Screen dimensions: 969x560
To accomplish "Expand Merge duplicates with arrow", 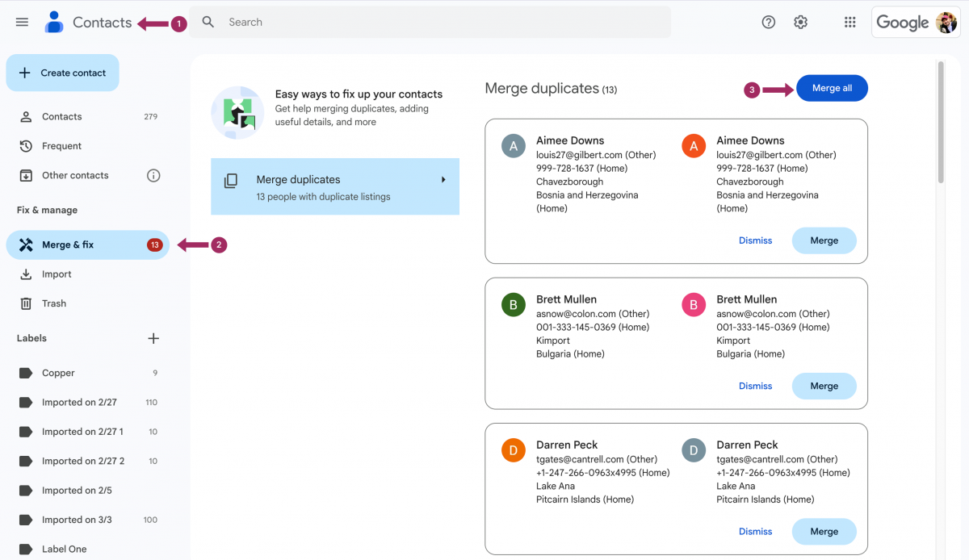I will pos(443,179).
